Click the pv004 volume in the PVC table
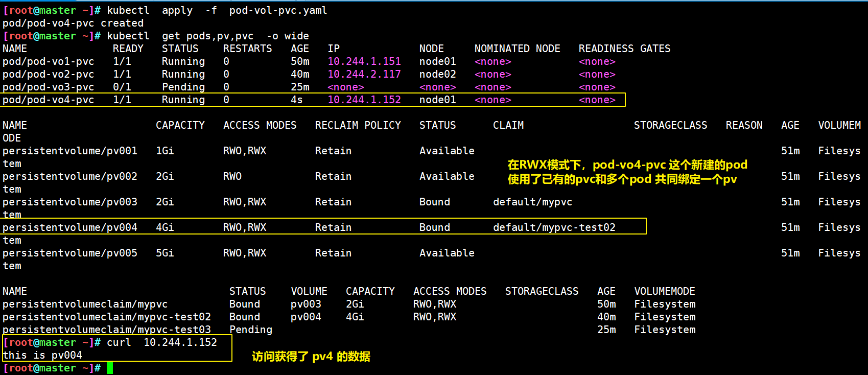The width and height of the screenshot is (868, 375). pyautogui.click(x=306, y=317)
